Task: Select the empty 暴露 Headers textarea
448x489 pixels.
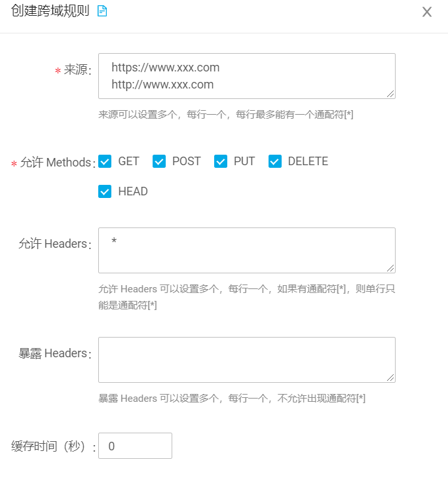Action: click(246, 359)
